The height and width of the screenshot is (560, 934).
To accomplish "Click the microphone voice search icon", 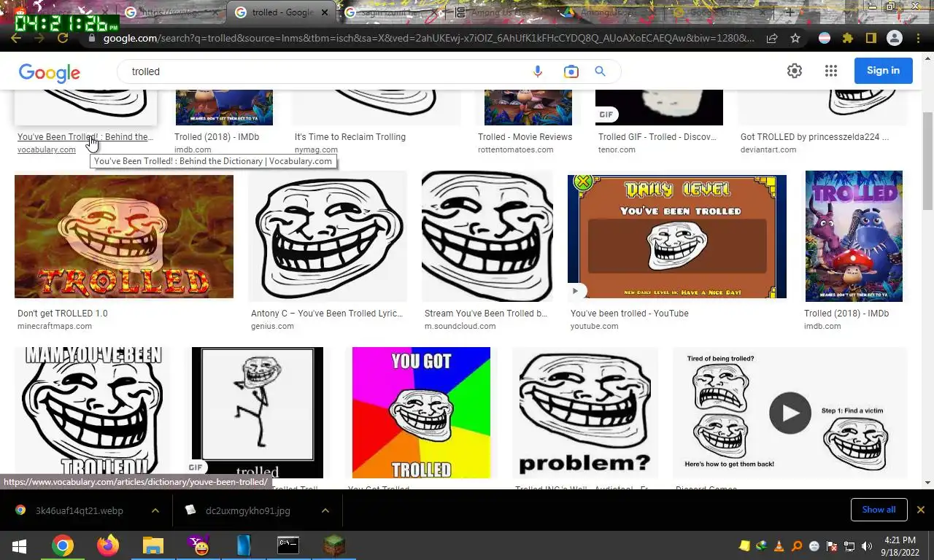I will click(538, 71).
